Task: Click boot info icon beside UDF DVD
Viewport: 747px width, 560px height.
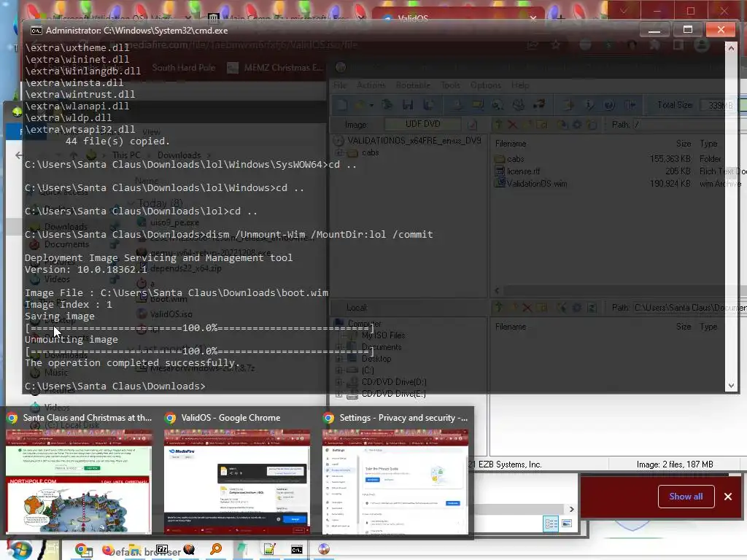Action: coord(472,125)
